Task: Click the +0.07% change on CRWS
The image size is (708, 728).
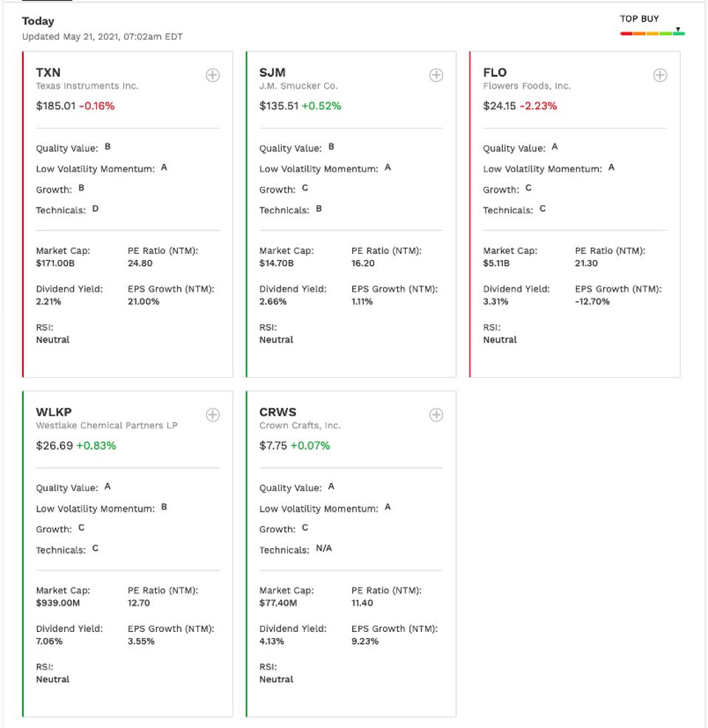Action: coord(310,446)
